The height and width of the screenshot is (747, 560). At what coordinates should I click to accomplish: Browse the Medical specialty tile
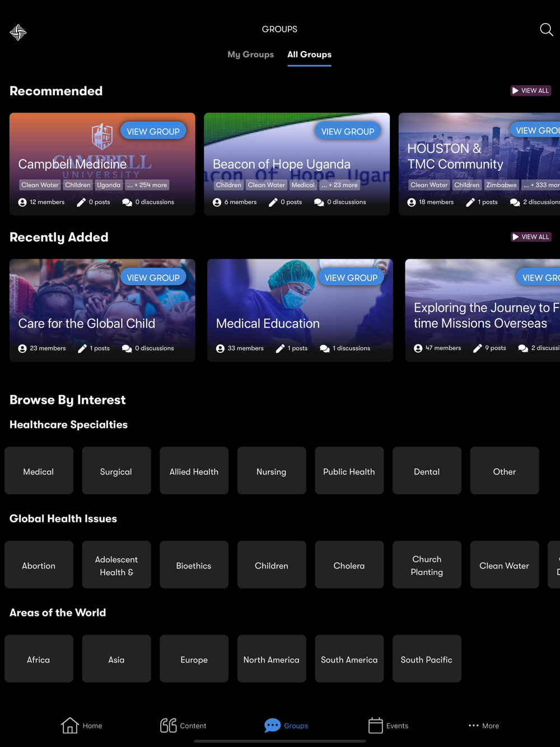[39, 471]
